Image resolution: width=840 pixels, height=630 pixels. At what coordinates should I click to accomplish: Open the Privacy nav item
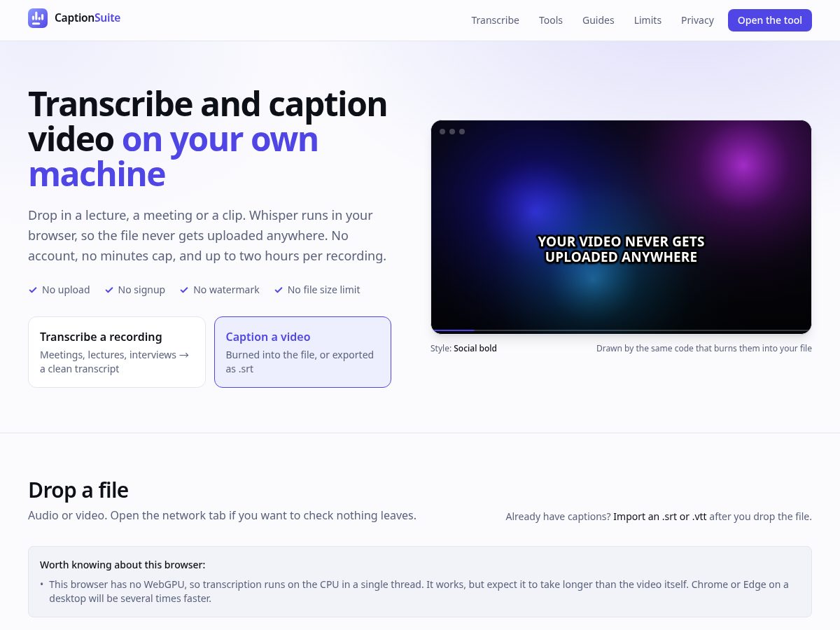point(697,20)
